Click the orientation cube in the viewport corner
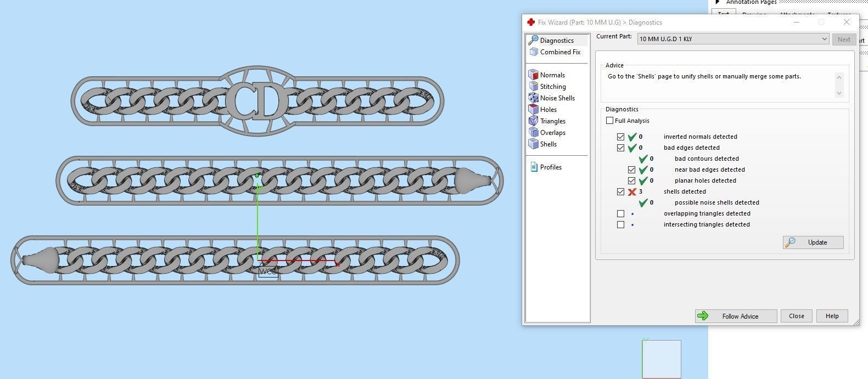Viewport: 868px width, 379px height. coord(662,359)
